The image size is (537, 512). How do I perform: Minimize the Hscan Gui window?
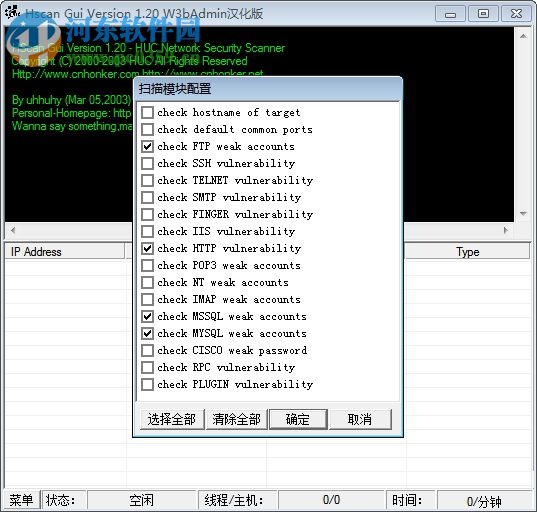click(x=450, y=14)
